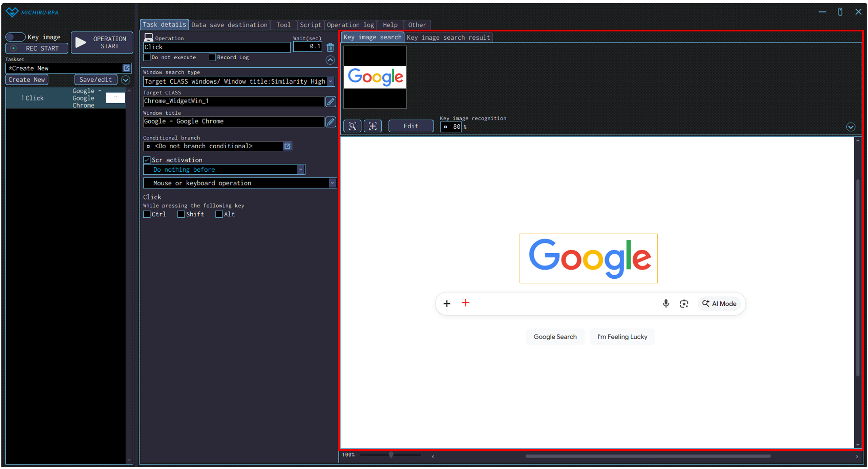The width and height of the screenshot is (868, 469).
Task: Click the key image crosshair capture icon
Action: (373, 126)
